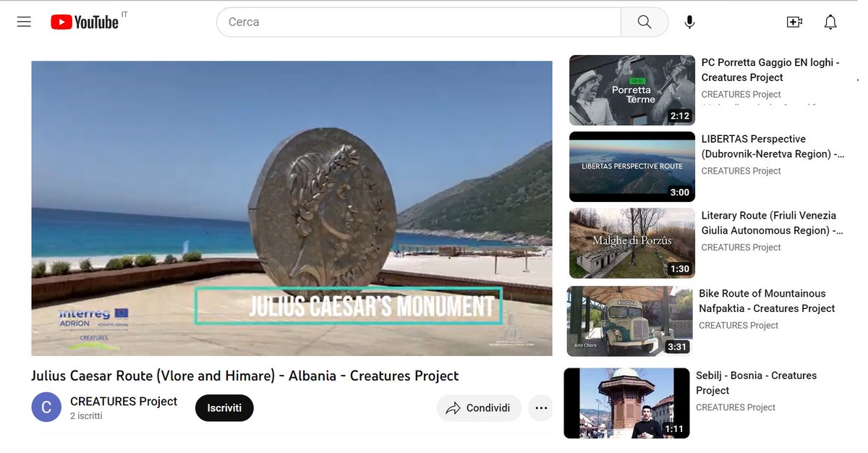Open the Julius Caesar Route video title
The width and height of the screenshot is (868, 453).
pyautogui.click(x=244, y=376)
